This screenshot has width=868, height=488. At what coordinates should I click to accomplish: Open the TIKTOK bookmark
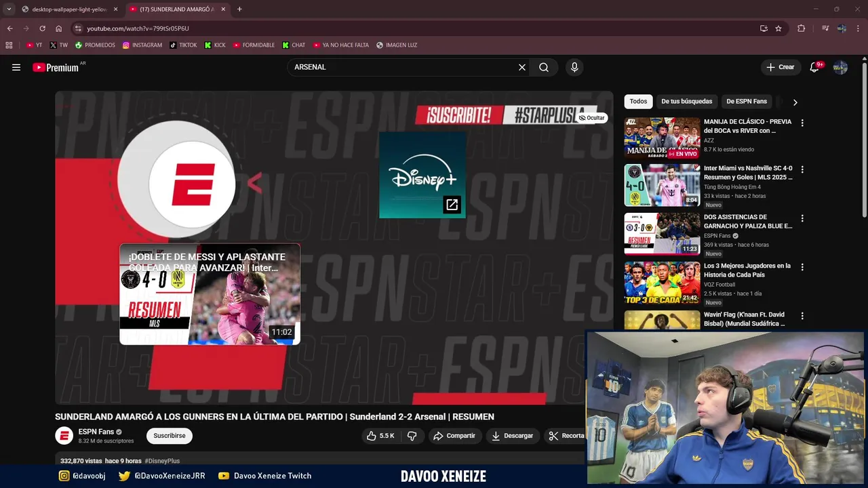click(183, 45)
